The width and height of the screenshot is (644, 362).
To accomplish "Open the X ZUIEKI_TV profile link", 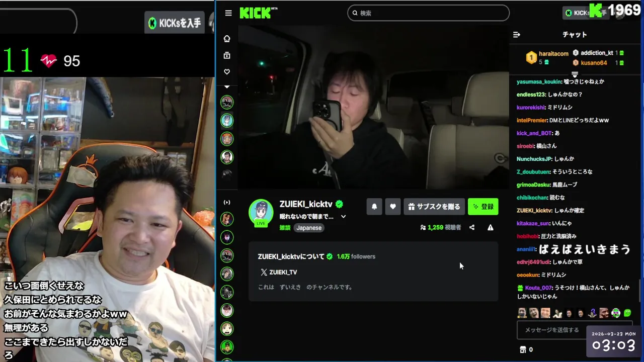I will [279, 272].
